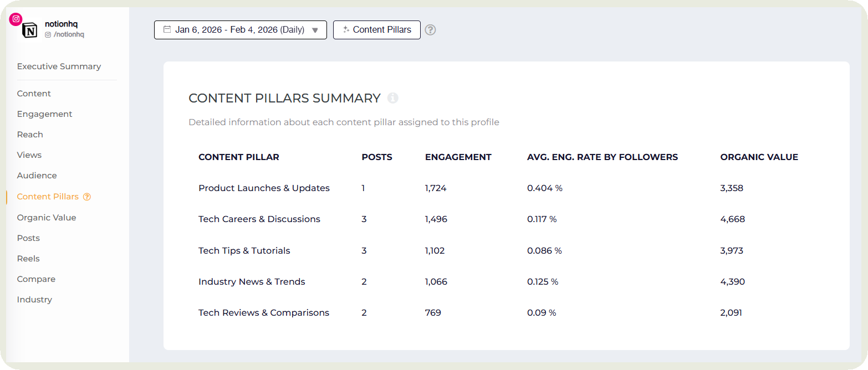Click the Tech Careers & Discussions pillar row
Image resolution: width=868 pixels, height=370 pixels.
[x=259, y=219]
